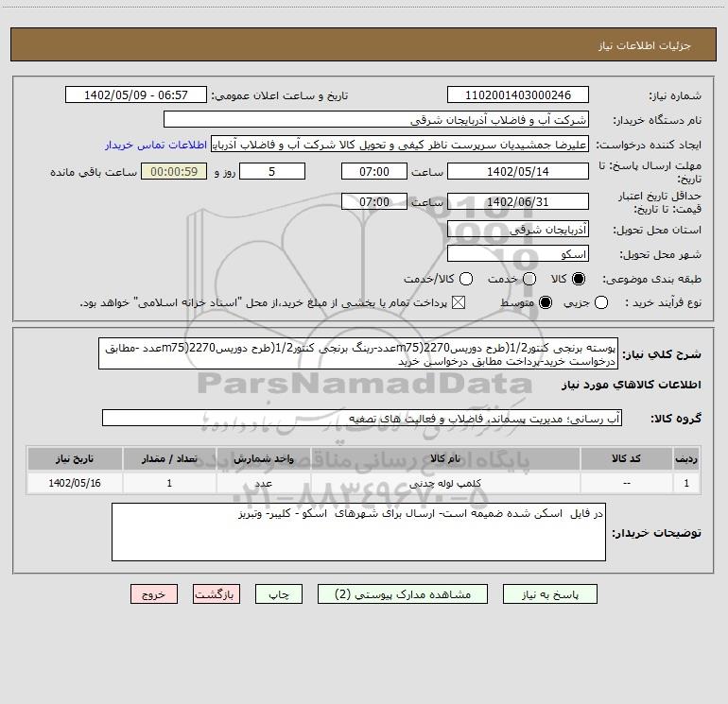728x704 pixels.
Task: Click the واحد شمارش column header
Action: point(263,458)
